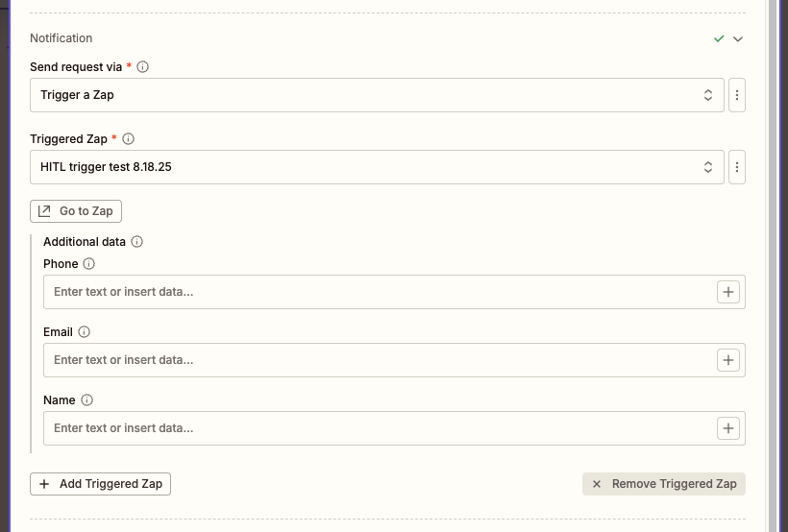Open the Trigger a Zap dropdown
Screen dimensions: 788x532
coord(377,95)
